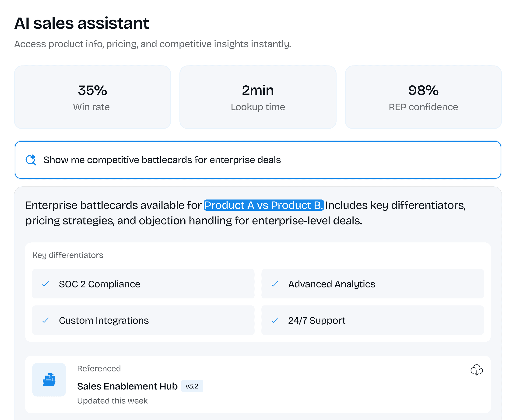The width and height of the screenshot is (516, 420).
Task: Click the AI search sparkle icon
Action: point(31,160)
